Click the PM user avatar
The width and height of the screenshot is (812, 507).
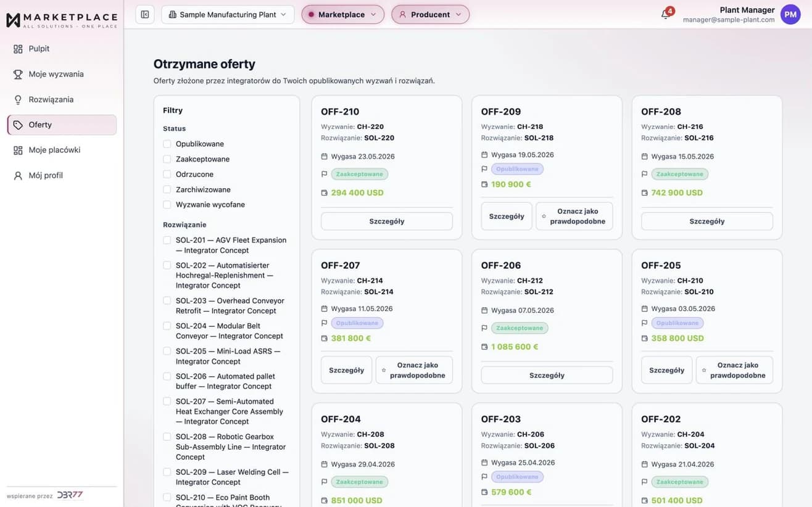(790, 14)
